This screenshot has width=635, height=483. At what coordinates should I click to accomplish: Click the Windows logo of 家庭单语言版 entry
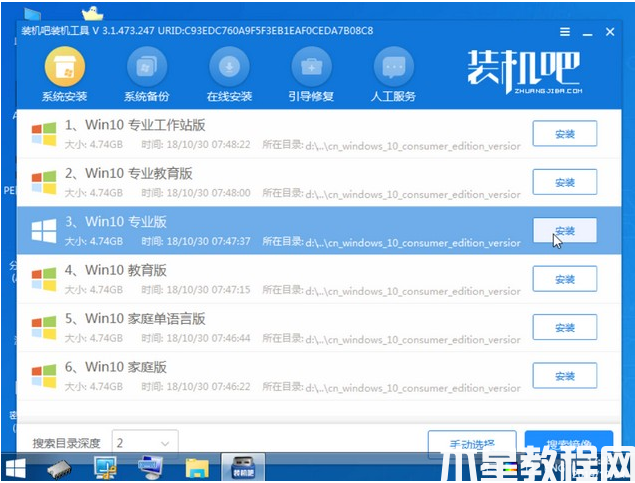[44, 327]
